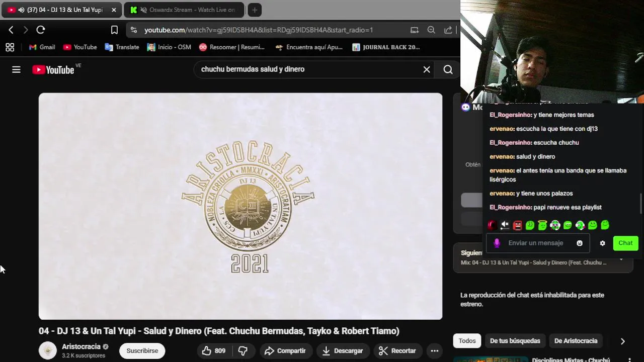This screenshot has width=644, height=362.
Task: Pick the dark red cube emote
Action: (492, 225)
